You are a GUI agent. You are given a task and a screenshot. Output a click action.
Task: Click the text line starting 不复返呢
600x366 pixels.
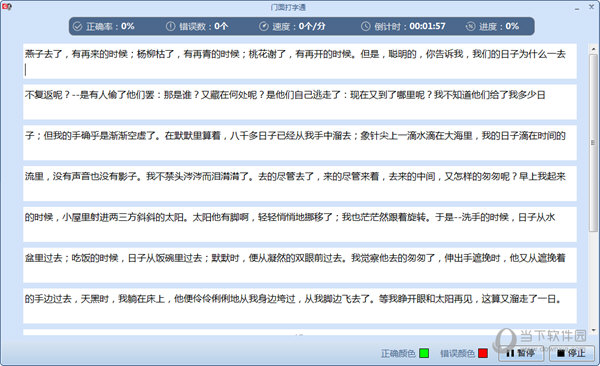pos(285,95)
